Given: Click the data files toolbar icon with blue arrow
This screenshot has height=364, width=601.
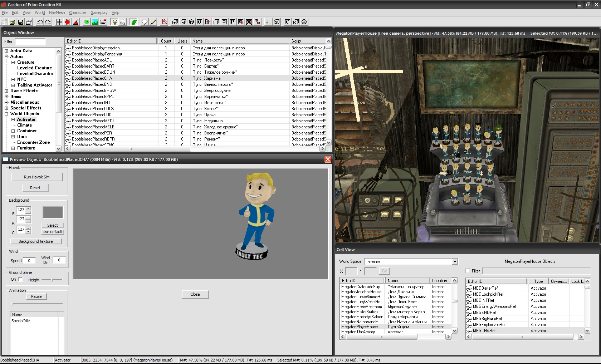Looking at the screenshot, I should [29, 22].
